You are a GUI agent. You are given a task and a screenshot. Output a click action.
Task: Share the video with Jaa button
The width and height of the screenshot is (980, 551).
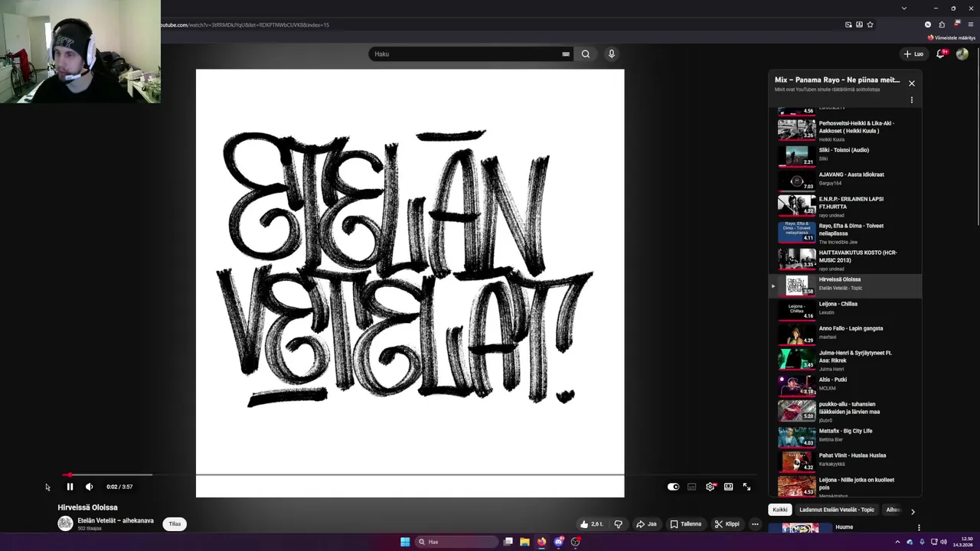coord(646,524)
